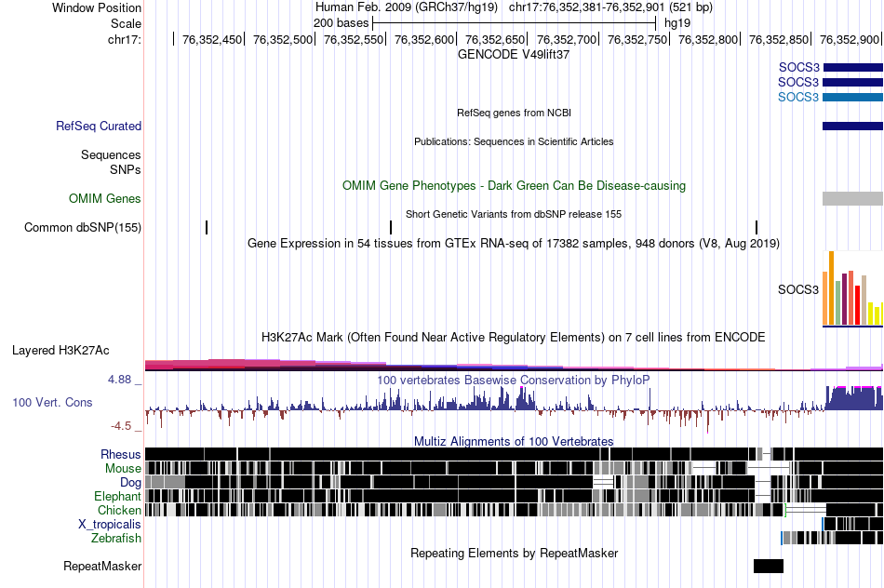The image size is (884, 588).
Task: Click the PhyloP conservation wiggle graph
Action: point(515,409)
